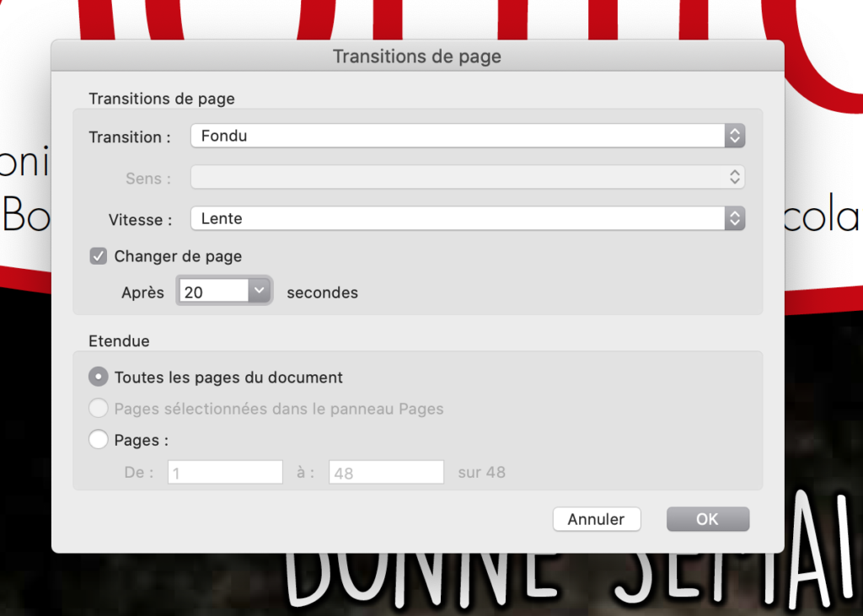Click the Transitions de page title bar
Viewport: 863px width, 616px height.
[x=417, y=57]
